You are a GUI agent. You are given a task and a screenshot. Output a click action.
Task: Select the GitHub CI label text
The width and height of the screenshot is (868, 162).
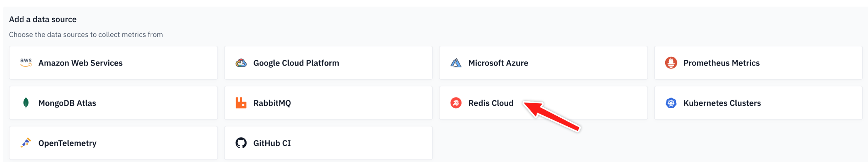(x=272, y=143)
